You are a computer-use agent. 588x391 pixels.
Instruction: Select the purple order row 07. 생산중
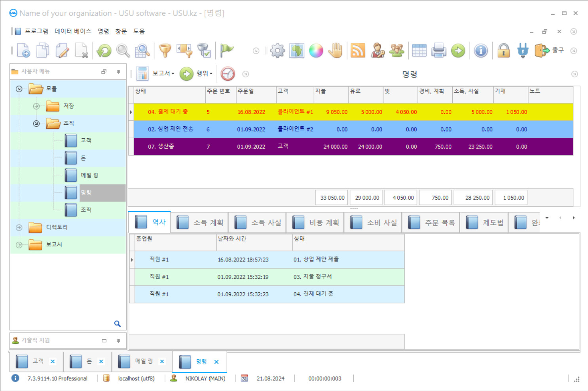(353, 147)
